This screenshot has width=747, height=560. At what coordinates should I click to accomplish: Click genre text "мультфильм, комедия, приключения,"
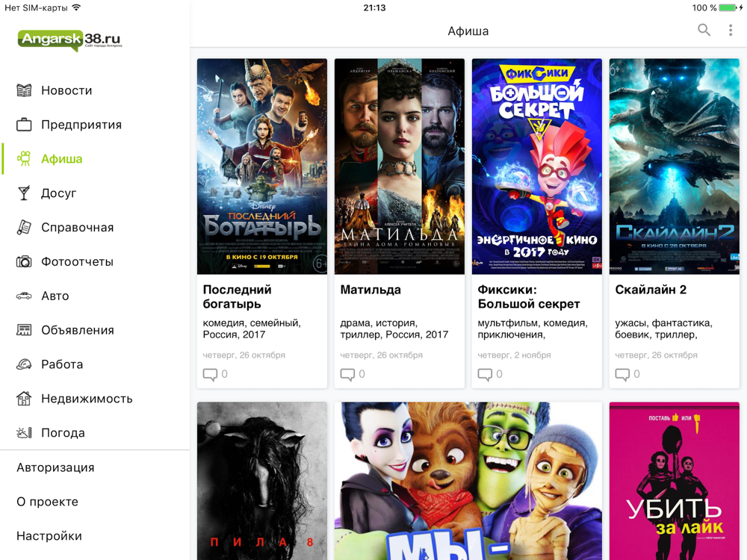(x=533, y=329)
